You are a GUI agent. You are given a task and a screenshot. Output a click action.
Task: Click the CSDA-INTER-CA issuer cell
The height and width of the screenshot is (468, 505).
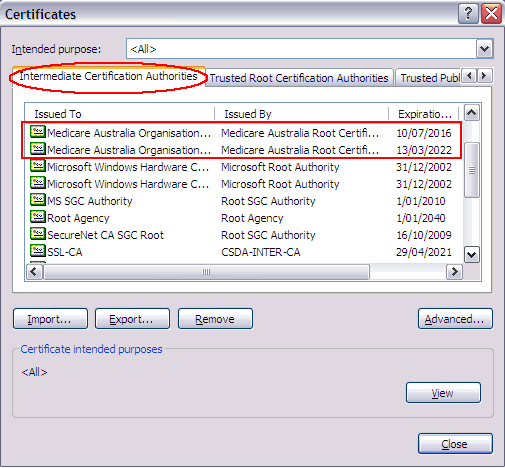[261, 252]
